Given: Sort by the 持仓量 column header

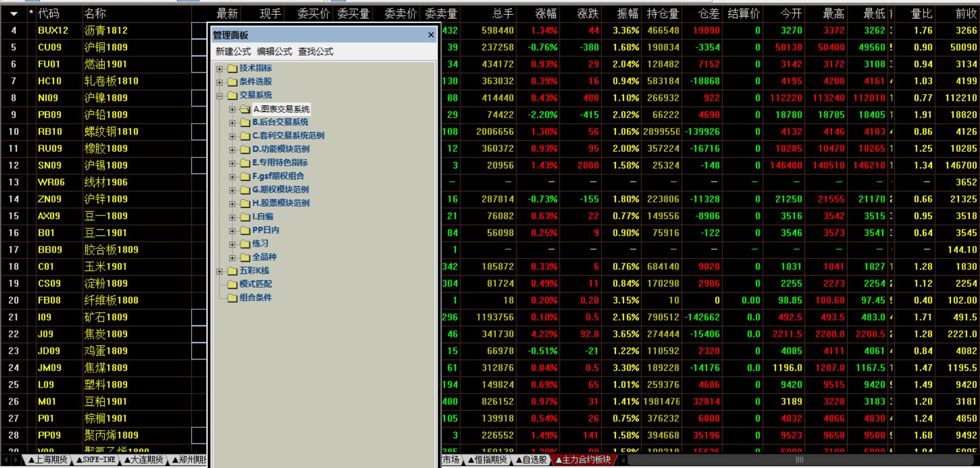Looking at the screenshot, I should point(663,13).
